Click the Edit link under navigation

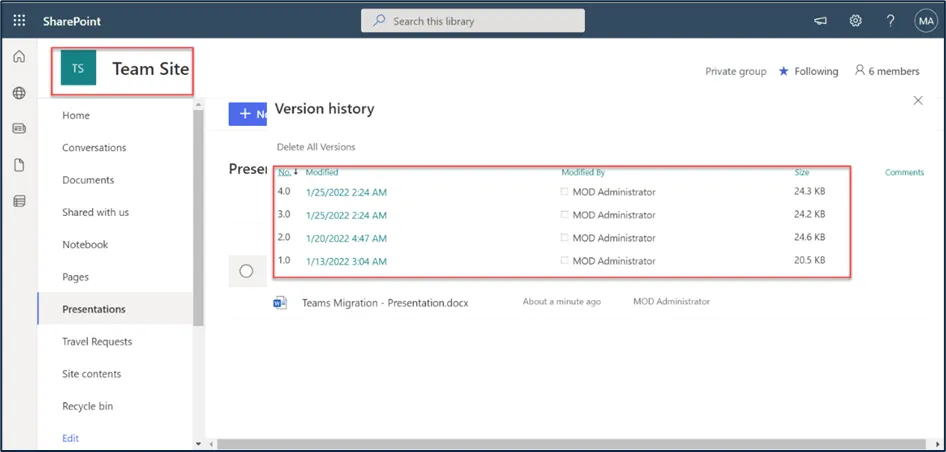tap(70, 438)
